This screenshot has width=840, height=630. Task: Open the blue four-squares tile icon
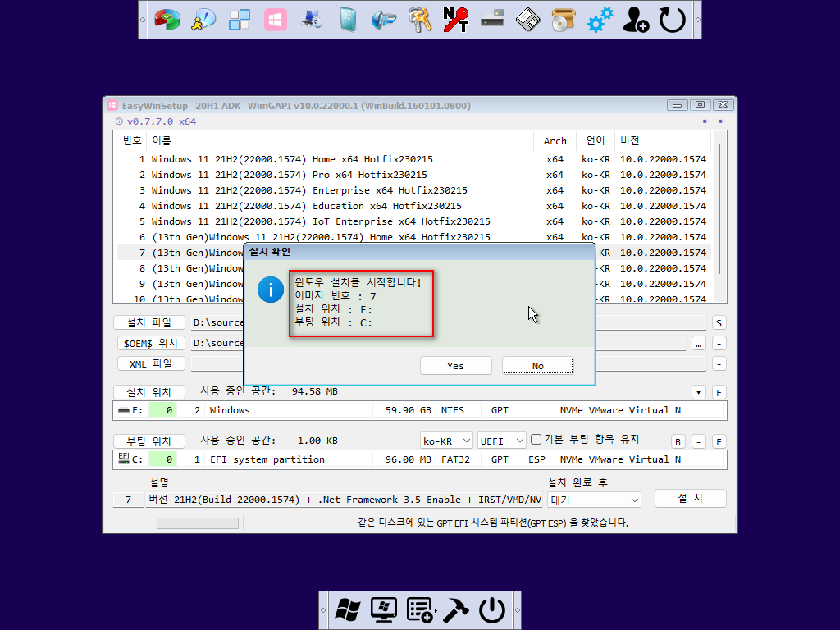tap(239, 20)
